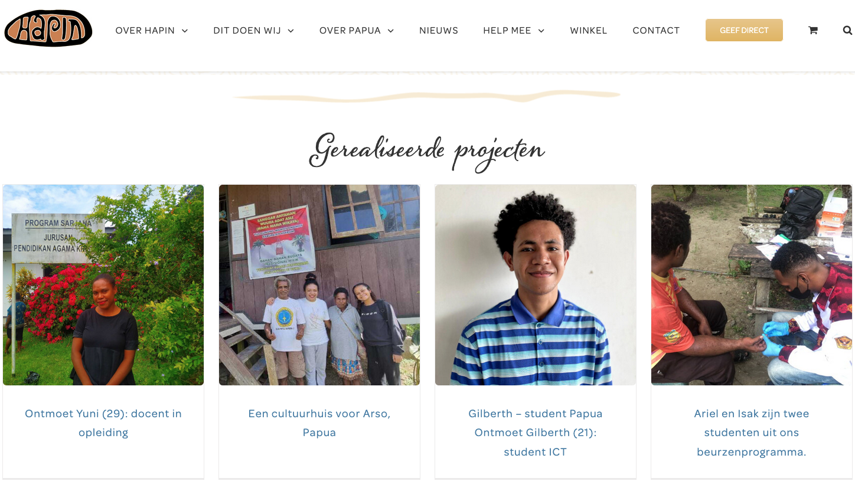Open Ariel en Isak beurzenprogramma link

(752, 433)
